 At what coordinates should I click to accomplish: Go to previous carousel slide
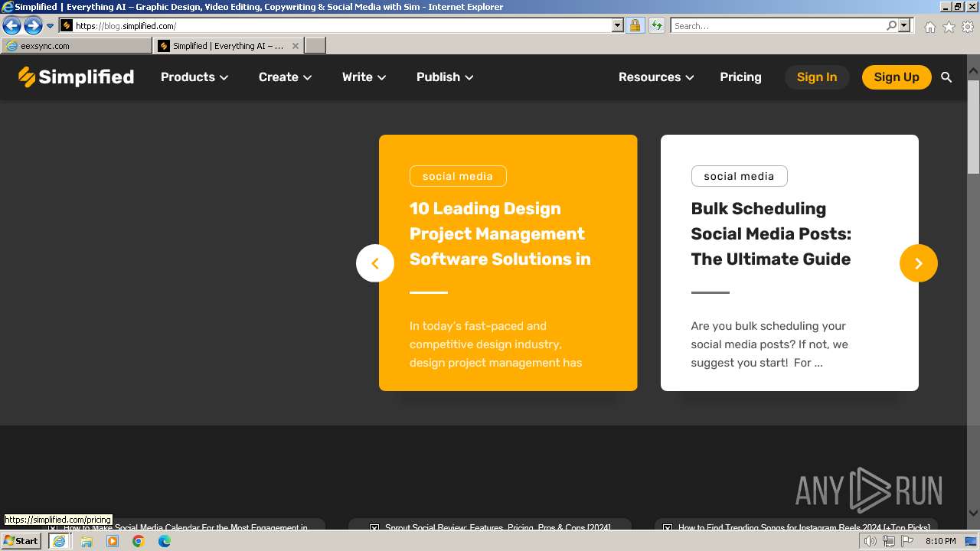pos(375,263)
